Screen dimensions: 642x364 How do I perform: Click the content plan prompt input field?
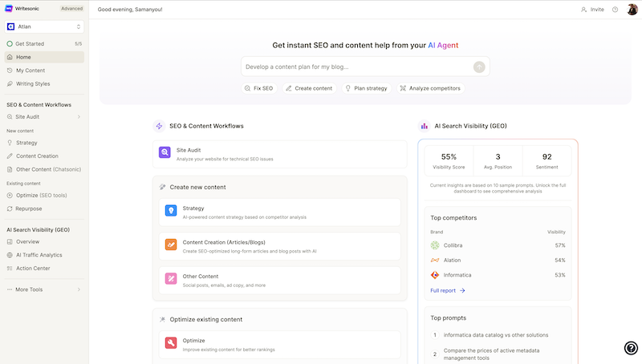(x=357, y=67)
